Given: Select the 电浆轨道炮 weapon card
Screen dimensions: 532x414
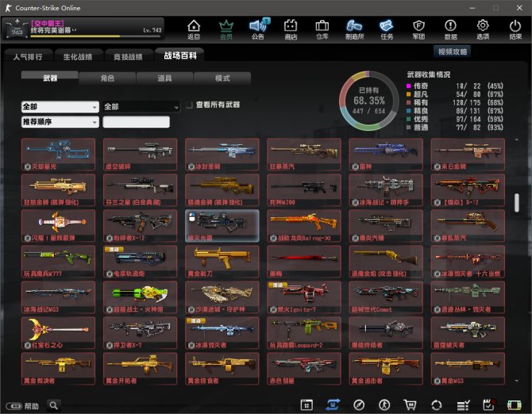Looking at the screenshot, I should pos(140,262).
